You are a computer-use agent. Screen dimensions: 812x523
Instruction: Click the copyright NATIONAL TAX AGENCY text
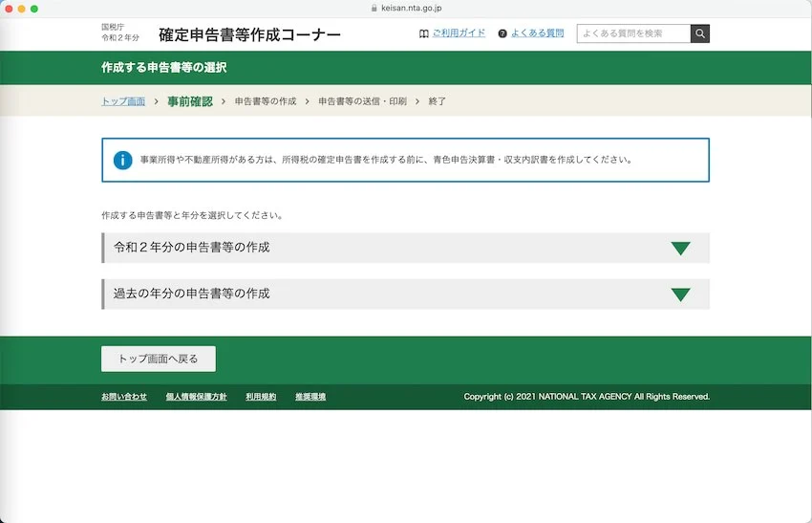tap(587, 397)
